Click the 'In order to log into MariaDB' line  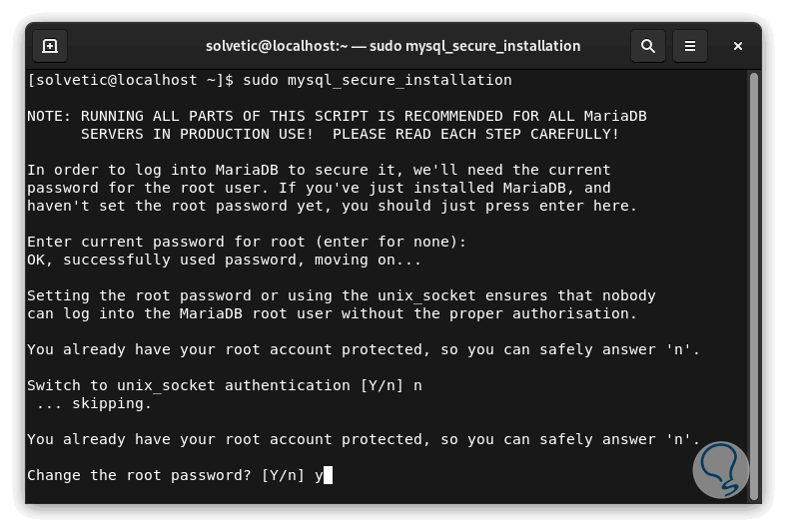[x=319, y=170]
